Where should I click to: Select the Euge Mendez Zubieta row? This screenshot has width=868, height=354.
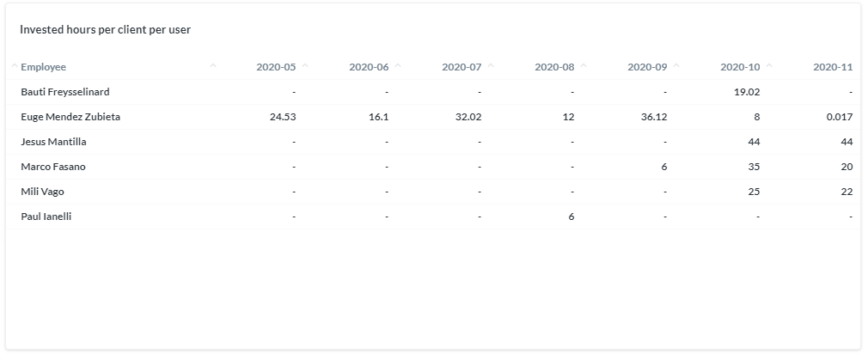click(x=433, y=117)
